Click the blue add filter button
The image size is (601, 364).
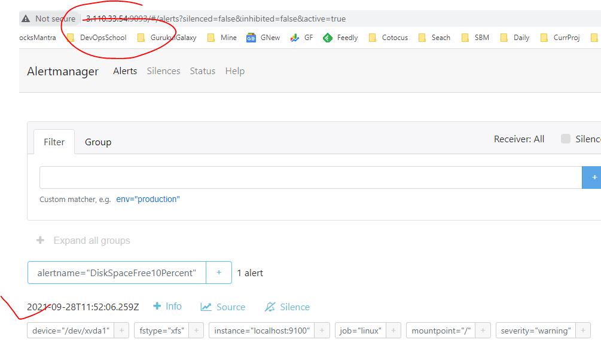point(593,178)
